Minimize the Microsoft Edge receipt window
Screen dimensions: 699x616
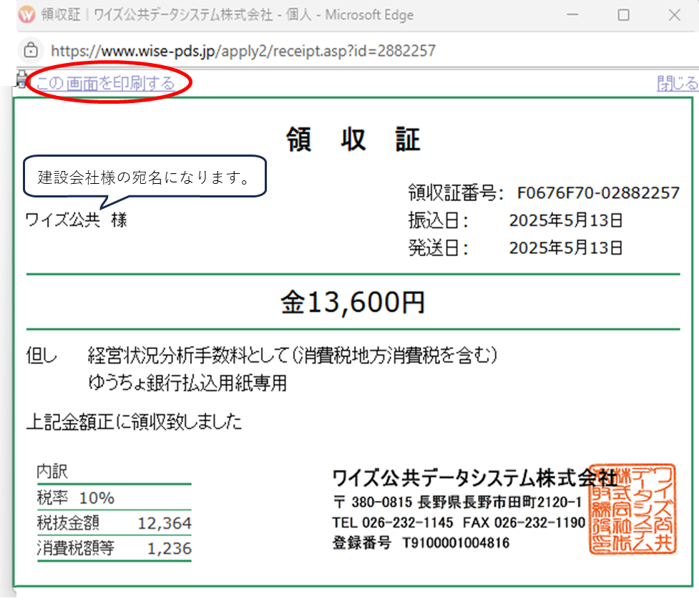pos(573,15)
